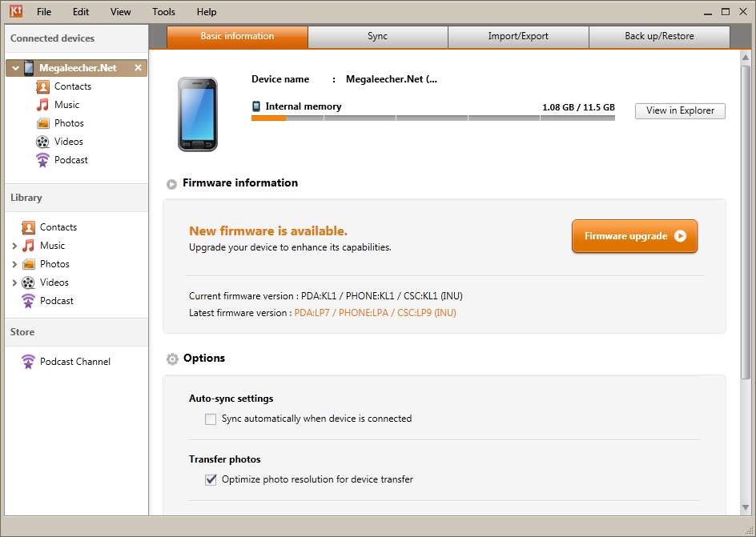Click the View in Explorer button
This screenshot has width=756, height=537.
[680, 110]
